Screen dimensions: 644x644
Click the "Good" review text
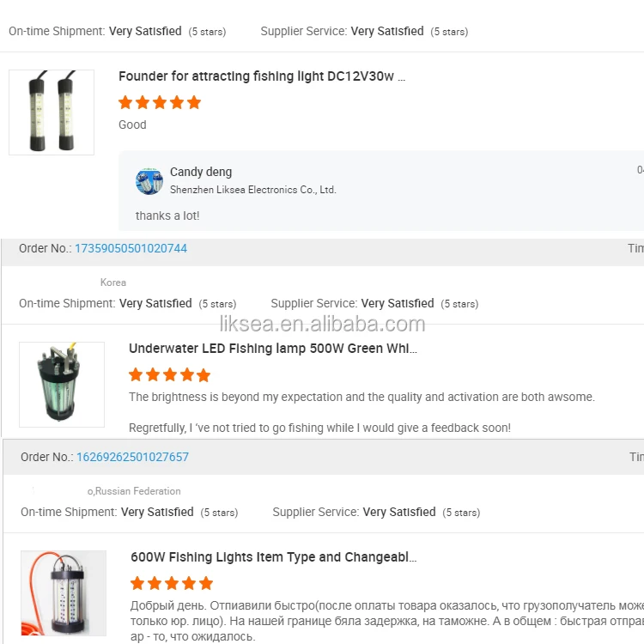pos(132,125)
